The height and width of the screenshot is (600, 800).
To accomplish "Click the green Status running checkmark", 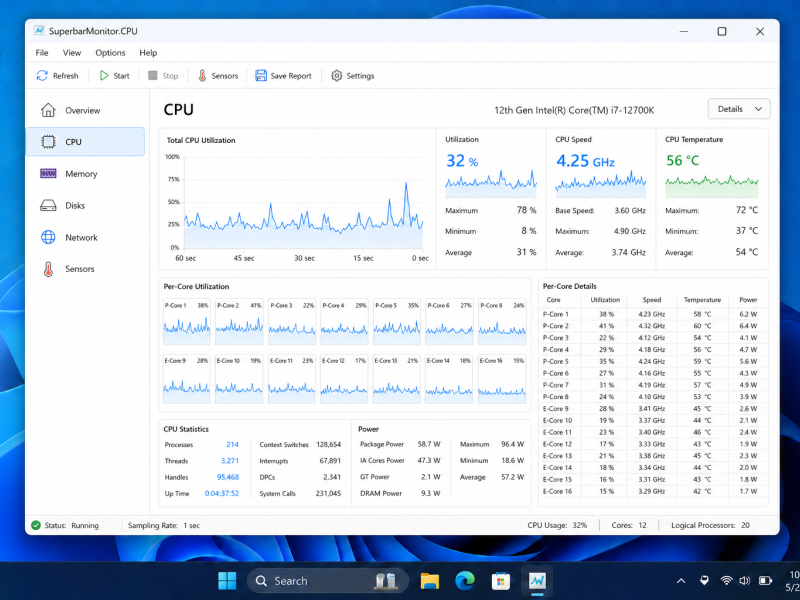I will [x=36, y=525].
